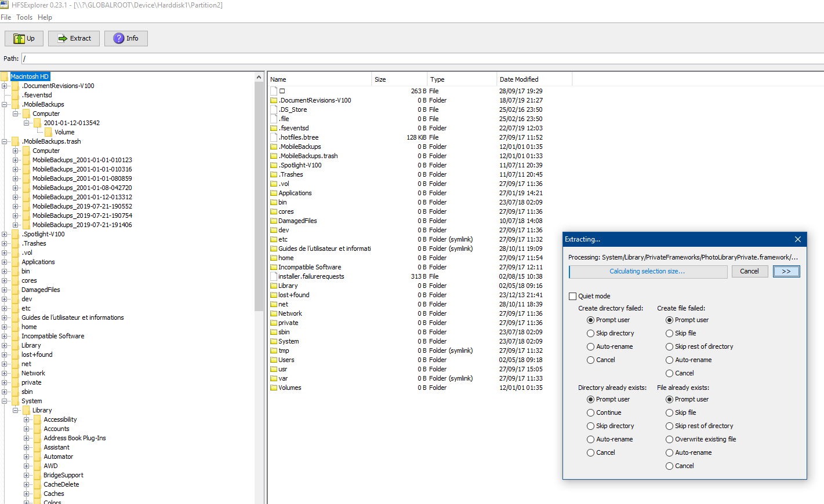Expand MobileBackups_2001-01-01-010123 tree node
The width and height of the screenshot is (824, 504).
coord(16,160)
